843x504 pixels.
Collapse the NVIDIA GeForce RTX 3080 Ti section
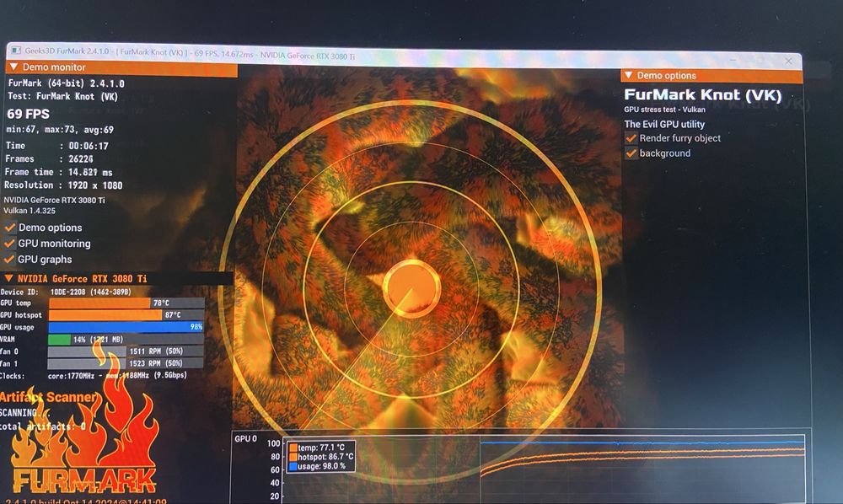(x=8, y=278)
